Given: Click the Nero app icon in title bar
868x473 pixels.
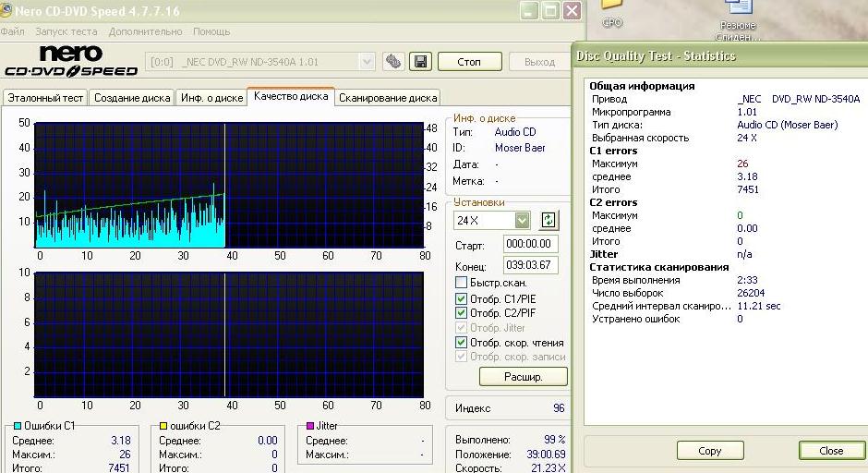Looking at the screenshot, I should (x=6, y=11).
